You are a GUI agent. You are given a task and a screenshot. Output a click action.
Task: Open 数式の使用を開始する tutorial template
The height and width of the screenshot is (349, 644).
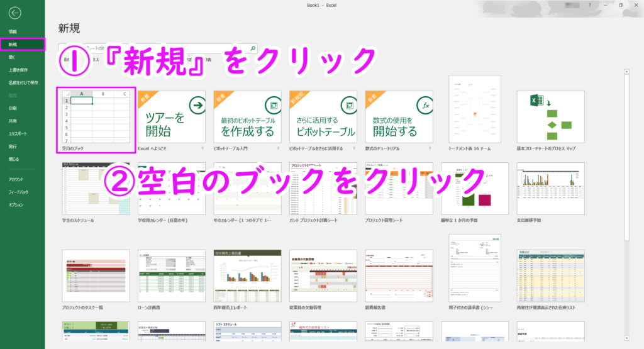tap(399, 117)
